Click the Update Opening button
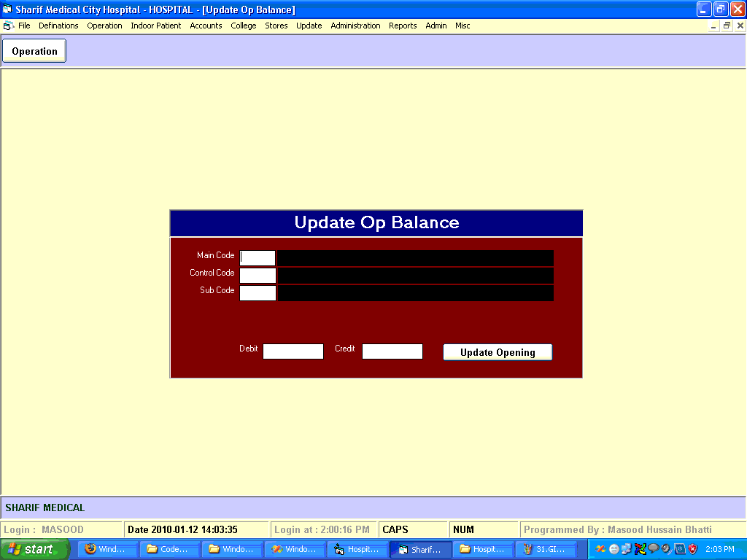Screen dimensions: 747x560 click(x=498, y=352)
